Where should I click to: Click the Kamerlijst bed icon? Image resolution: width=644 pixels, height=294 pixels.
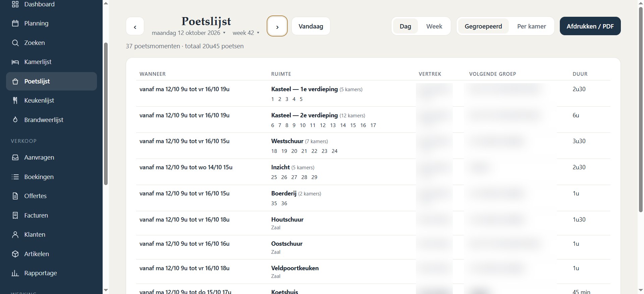15,62
